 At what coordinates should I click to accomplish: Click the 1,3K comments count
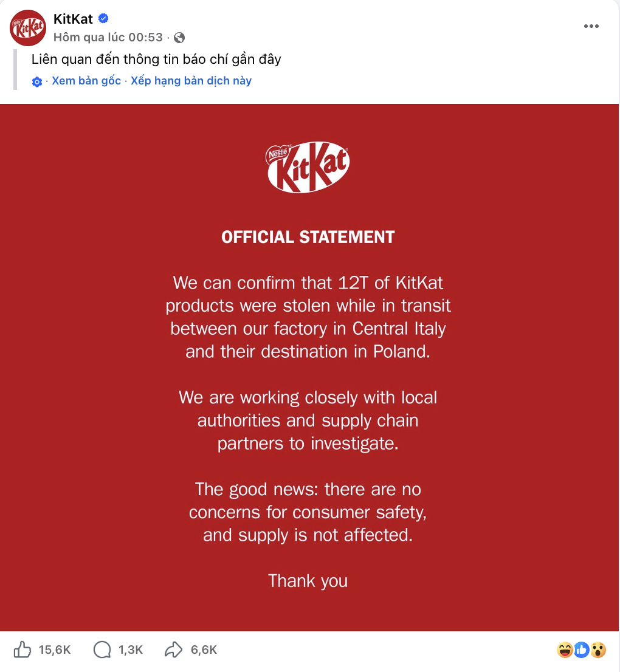(x=131, y=650)
